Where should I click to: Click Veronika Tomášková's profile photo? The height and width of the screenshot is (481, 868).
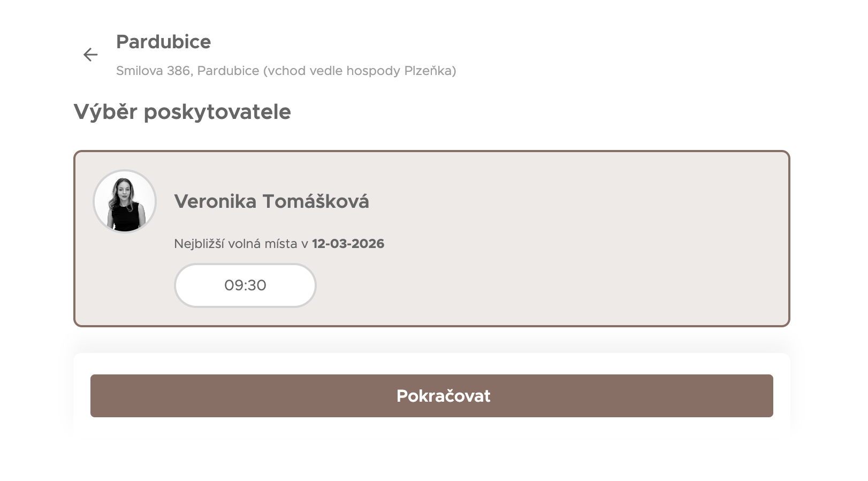(125, 201)
